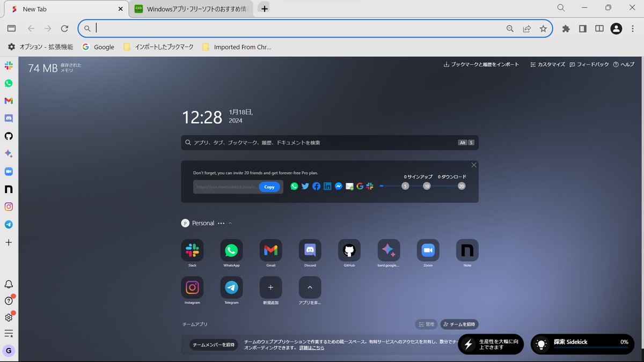Click the 20 milestone on invite progress
This screenshot has width=644, height=362.
click(x=462, y=186)
